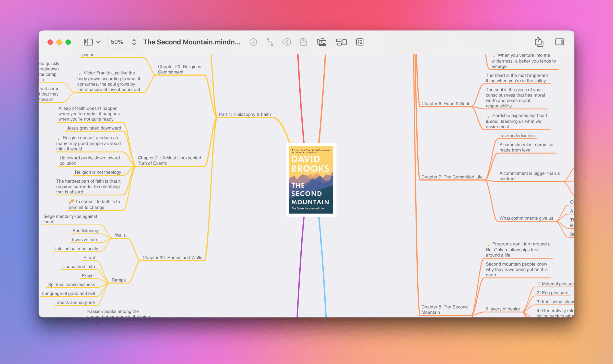Select Chapter 20: Religious Commitment node
This screenshot has height=364, width=613.
pyautogui.click(x=179, y=69)
